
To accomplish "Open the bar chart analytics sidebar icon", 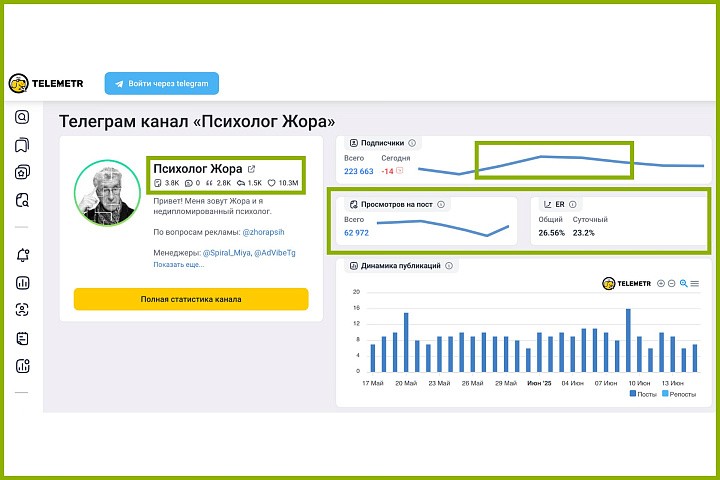I will [x=22, y=283].
